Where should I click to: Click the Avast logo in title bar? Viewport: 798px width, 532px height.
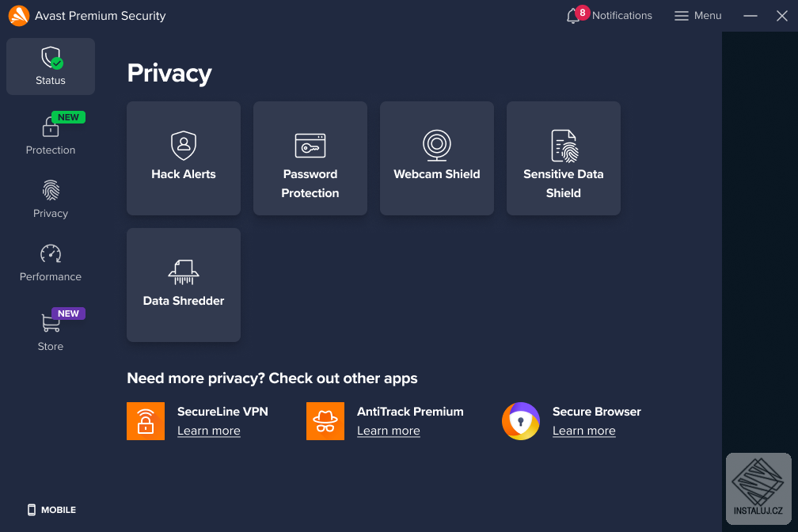[x=19, y=16]
